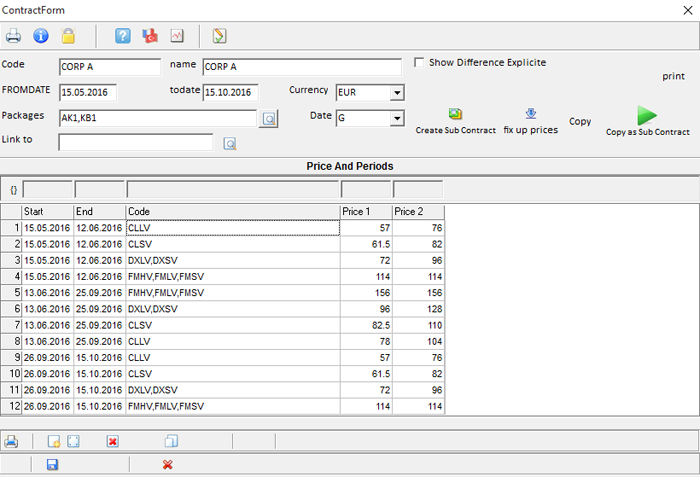Click CLSV code cell in row 10

pos(233,374)
